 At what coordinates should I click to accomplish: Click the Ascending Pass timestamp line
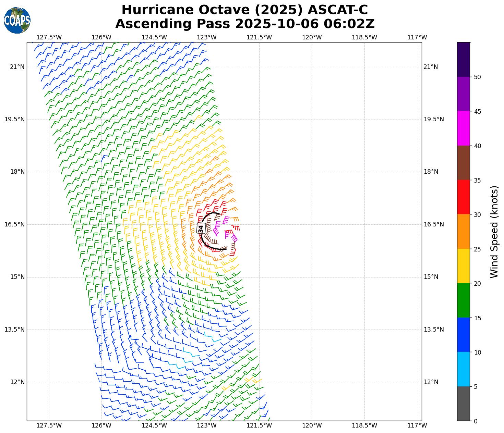(x=244, y=24)
